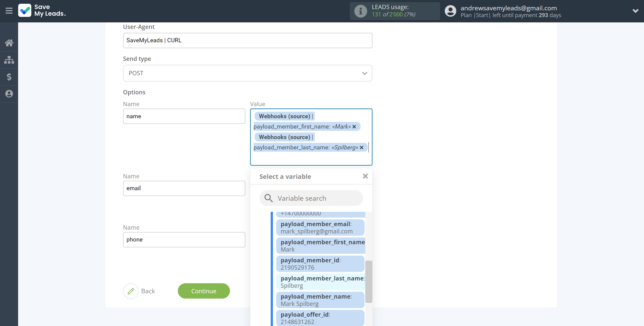Open the hamburger menu icon
Image resolution: width=644 pixels, height=326 pixels.
[x=9, y=11]
